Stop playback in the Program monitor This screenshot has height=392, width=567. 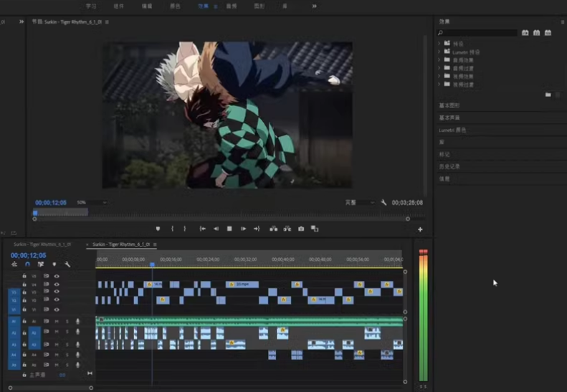pyautogui.click(x=229, y=229)
